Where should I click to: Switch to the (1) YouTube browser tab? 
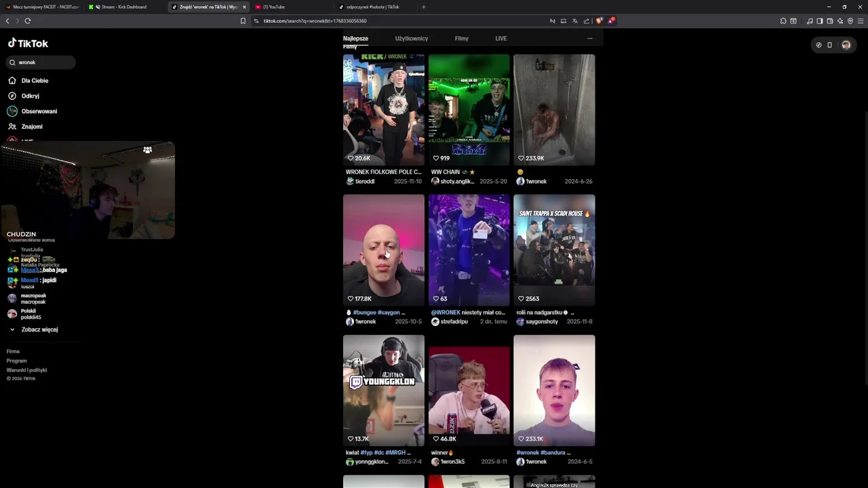[x=292, y=7]
